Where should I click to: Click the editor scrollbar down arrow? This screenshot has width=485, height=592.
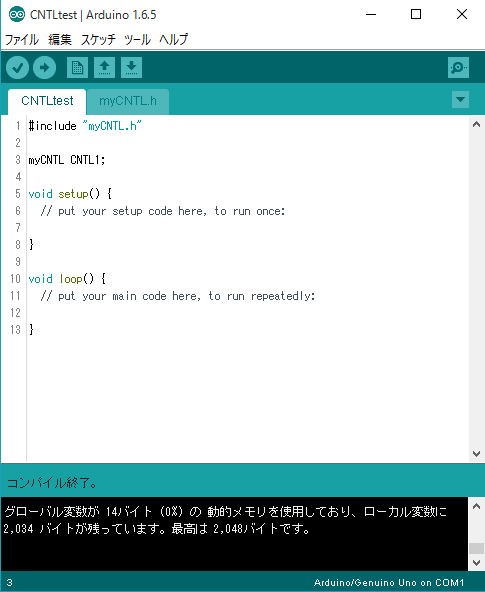476,454
